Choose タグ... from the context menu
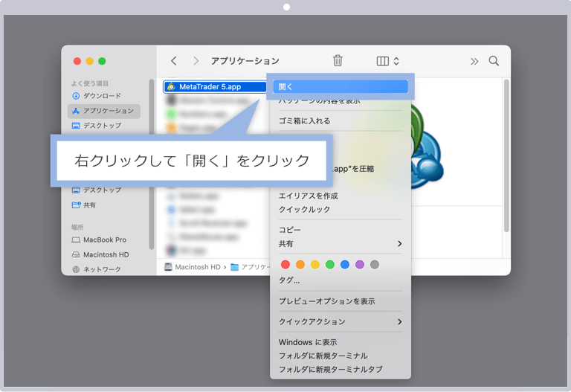 (289, 280)
